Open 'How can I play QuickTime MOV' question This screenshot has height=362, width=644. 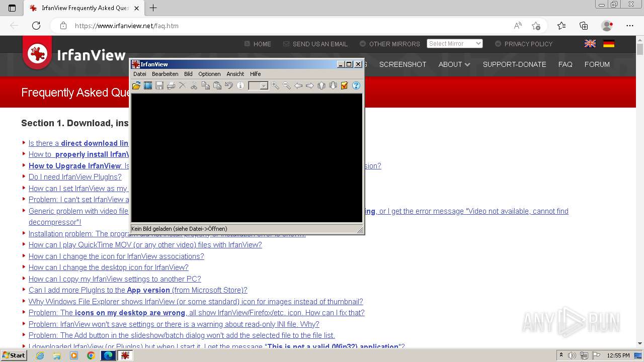point(145,245)
